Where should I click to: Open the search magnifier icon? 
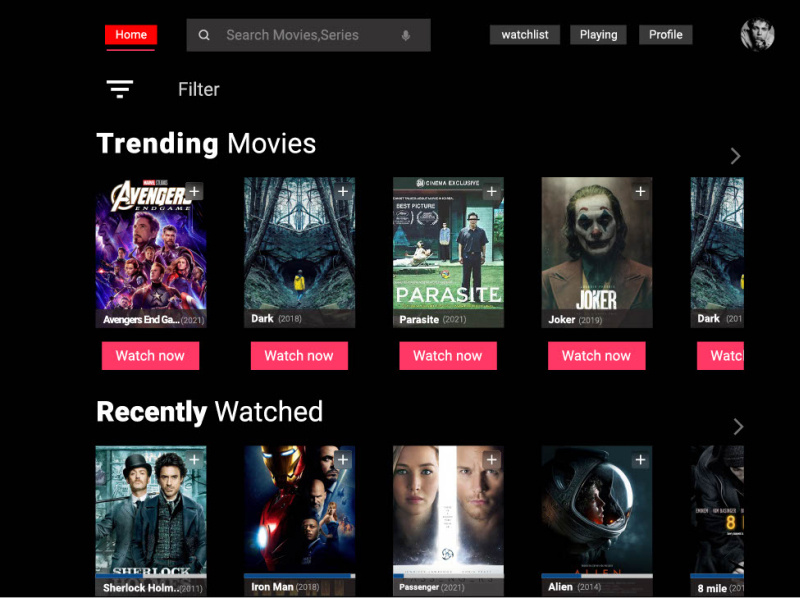pos(204,35)
